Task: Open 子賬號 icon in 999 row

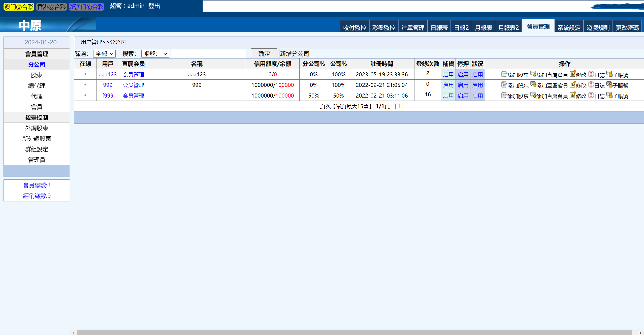Action: (609, 85)
